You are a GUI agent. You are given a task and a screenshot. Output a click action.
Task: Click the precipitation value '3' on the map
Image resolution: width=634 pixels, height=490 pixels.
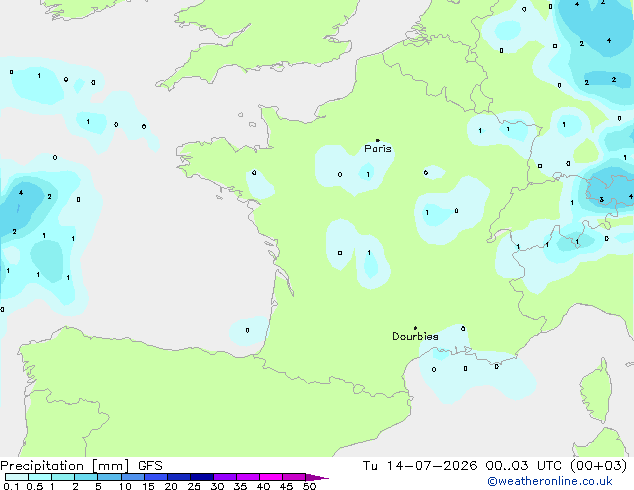pos(601,199)
